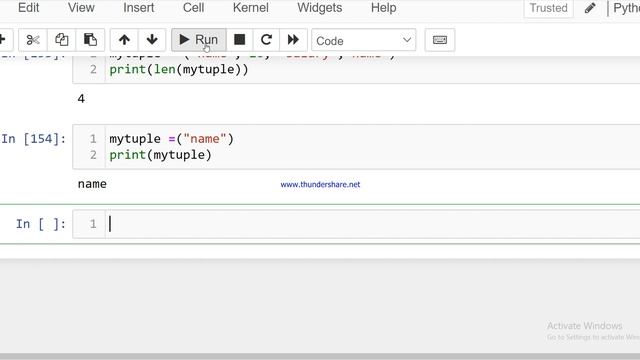Click the mytuple =("name") code line
The image size is (640, 360).
point(171,139)
